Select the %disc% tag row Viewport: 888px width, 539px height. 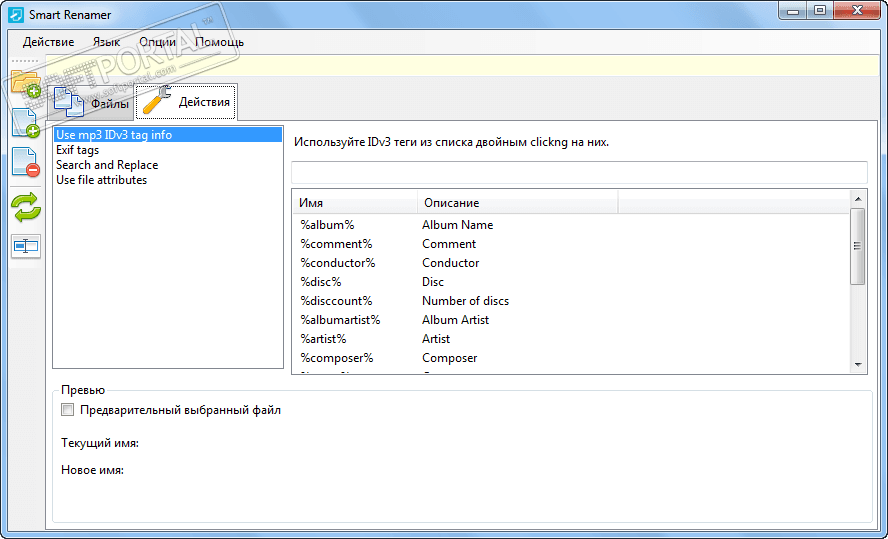tap(571, 282)
